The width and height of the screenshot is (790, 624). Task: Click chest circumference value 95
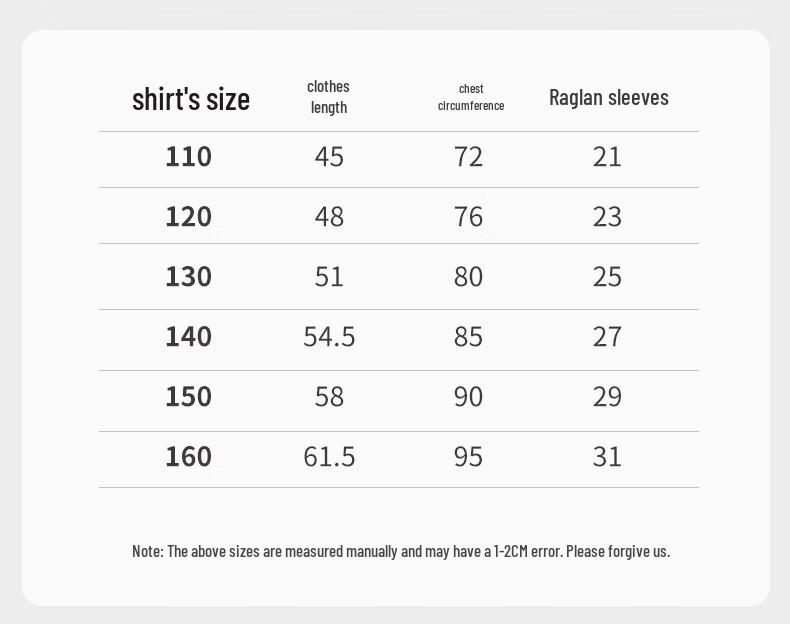(468, 456)
